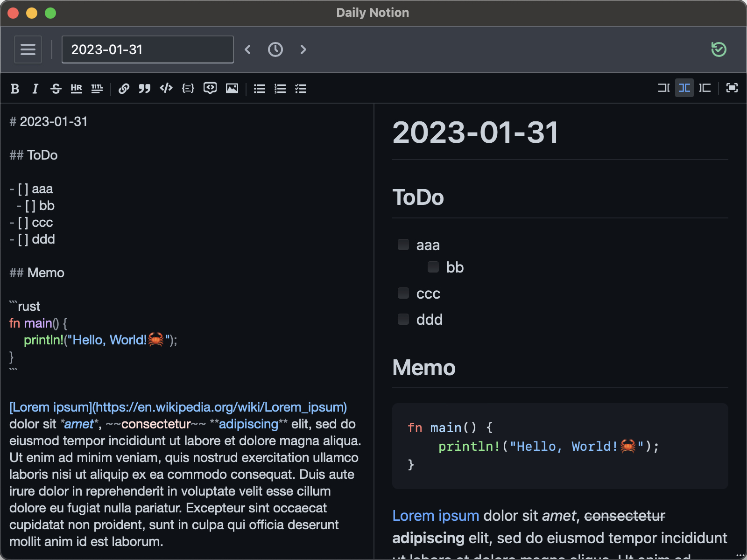Image resolution: width=747 pixels, height=560 pixels.
Task: Toggle fullscreen mode
Action: click(x=732, y=88)
